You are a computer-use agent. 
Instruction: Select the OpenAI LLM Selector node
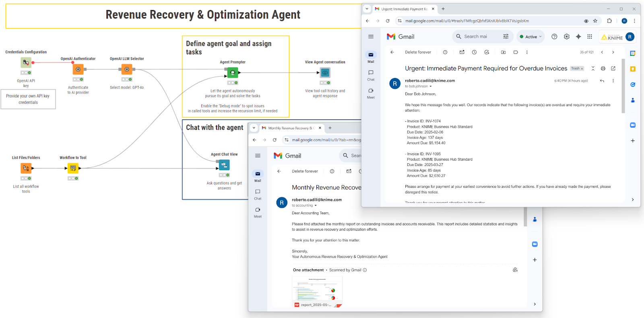tap(127, 69)
